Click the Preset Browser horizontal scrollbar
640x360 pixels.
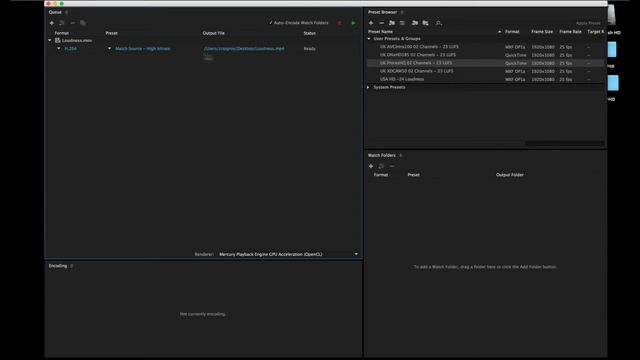tap(564, 143)
